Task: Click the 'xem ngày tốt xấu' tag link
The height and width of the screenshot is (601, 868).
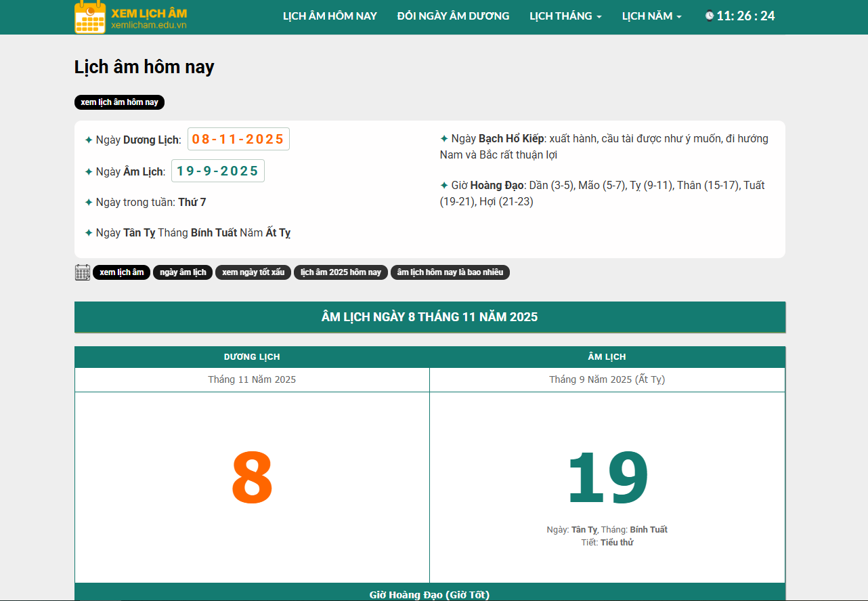Action: click(253, 272)
